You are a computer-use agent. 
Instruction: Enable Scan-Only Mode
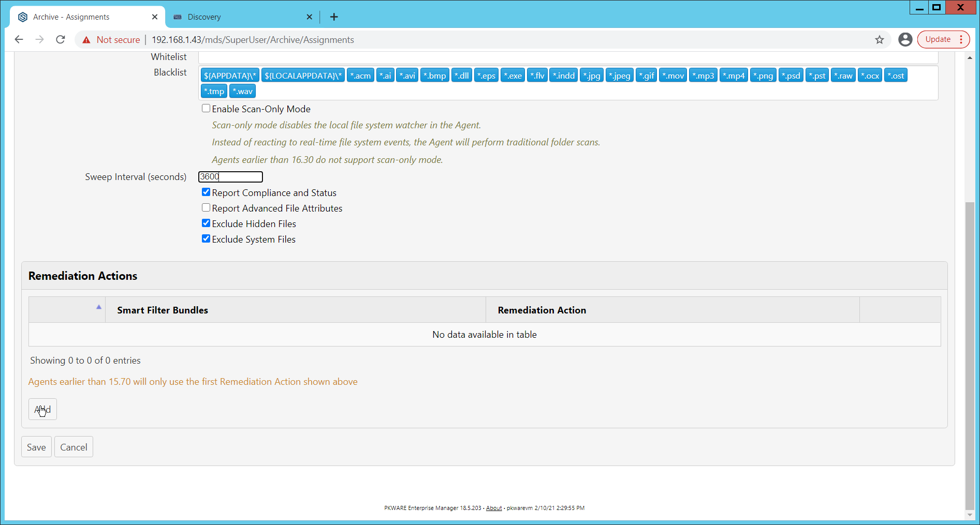pos(206,108)
